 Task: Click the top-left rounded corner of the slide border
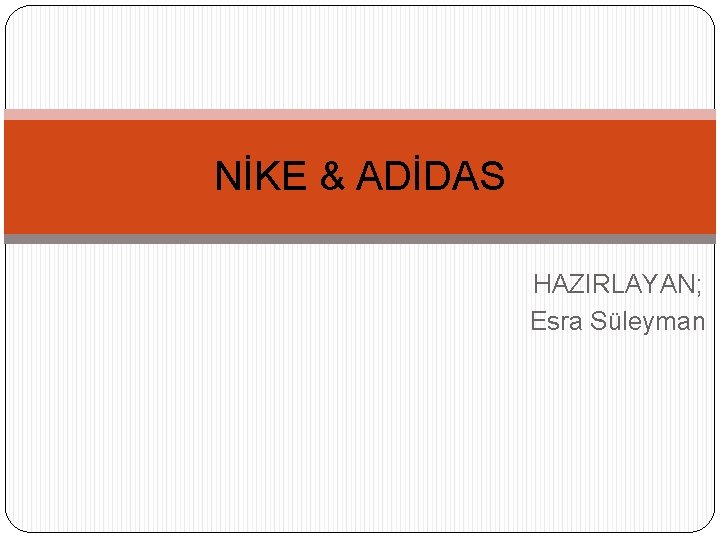14,15
